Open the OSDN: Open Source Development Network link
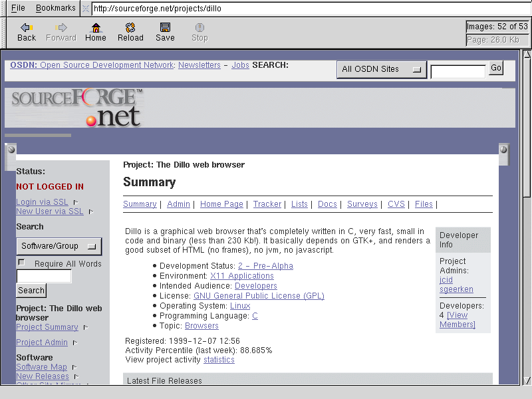 coord(92,65)
